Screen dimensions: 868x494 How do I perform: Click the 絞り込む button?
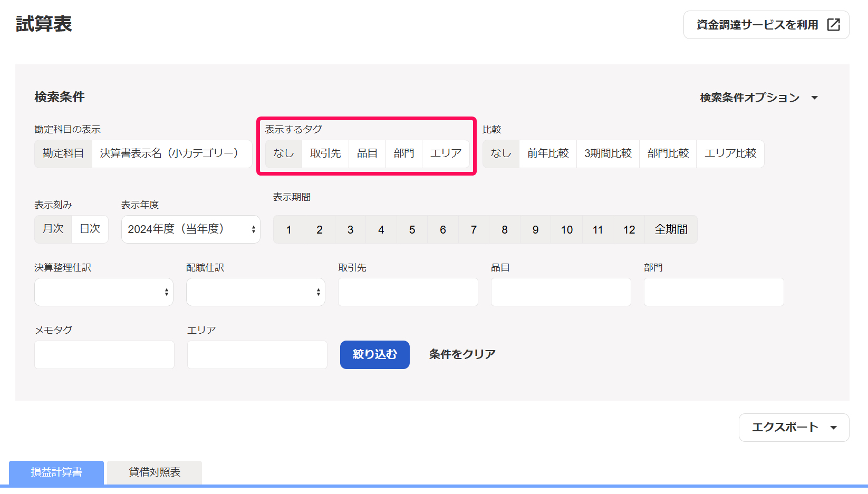click(x=375, y=355)
